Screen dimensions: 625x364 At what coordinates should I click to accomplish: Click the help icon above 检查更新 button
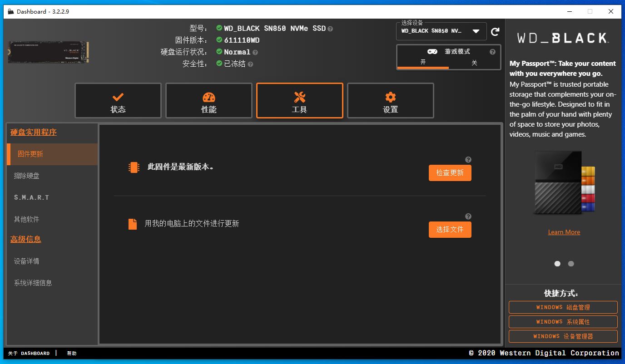coord(468,159)
